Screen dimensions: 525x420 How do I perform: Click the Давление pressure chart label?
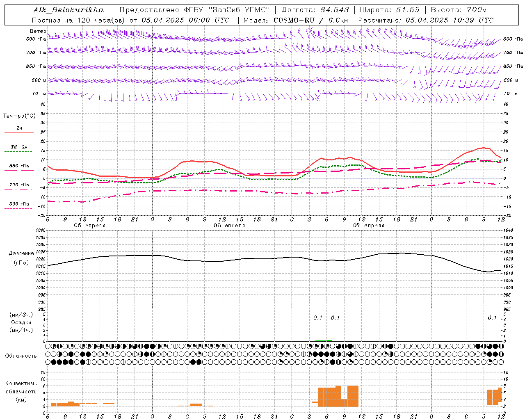click(x=21, y=253)
